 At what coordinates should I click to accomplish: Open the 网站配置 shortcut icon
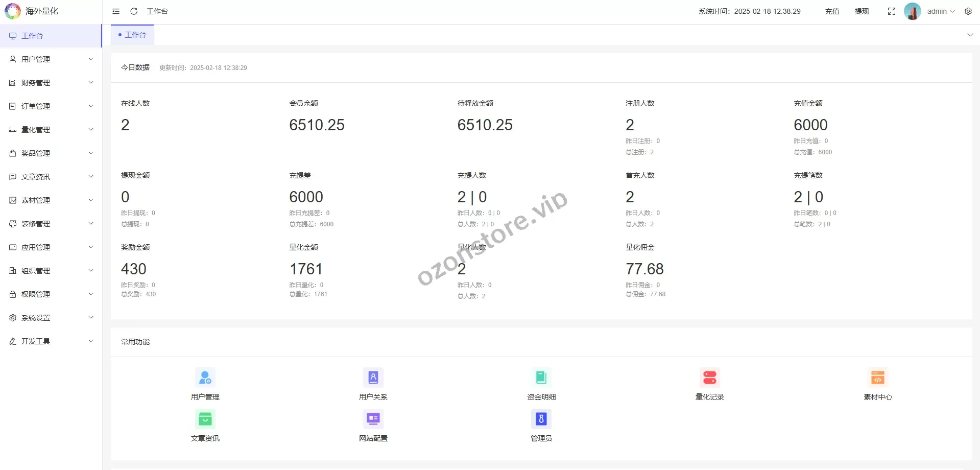coord(373,419)
